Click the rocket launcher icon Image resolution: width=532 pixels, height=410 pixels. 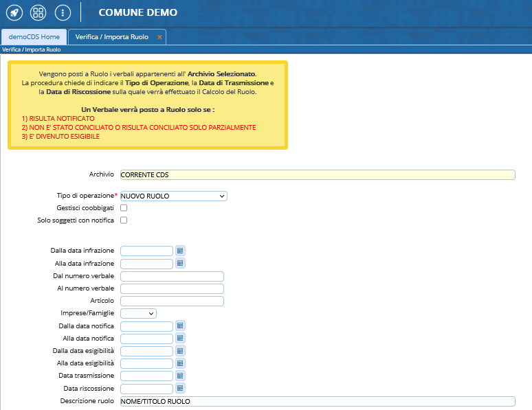tap(14, 12)
